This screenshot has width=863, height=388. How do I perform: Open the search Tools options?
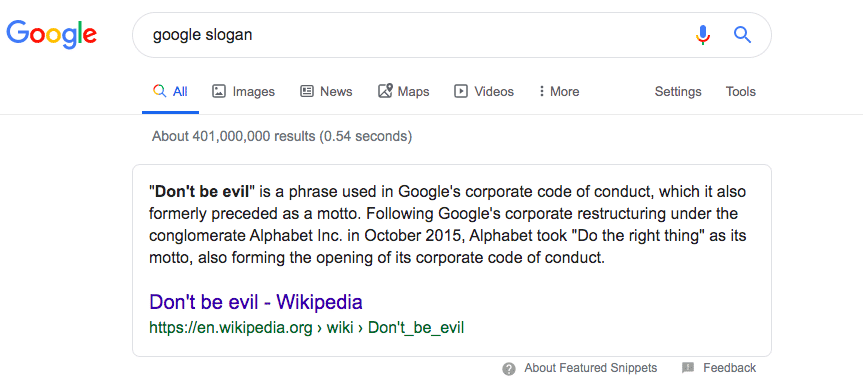(x=740, y=91)
